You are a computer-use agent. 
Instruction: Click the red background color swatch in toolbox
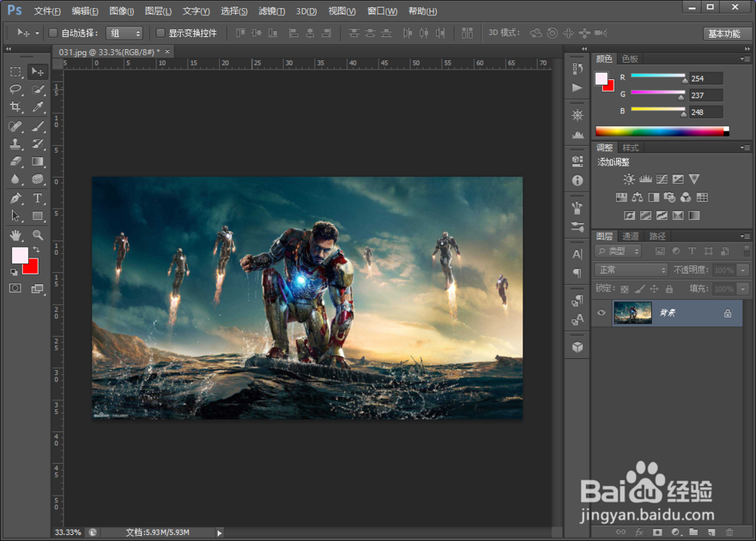click(33, 269)
